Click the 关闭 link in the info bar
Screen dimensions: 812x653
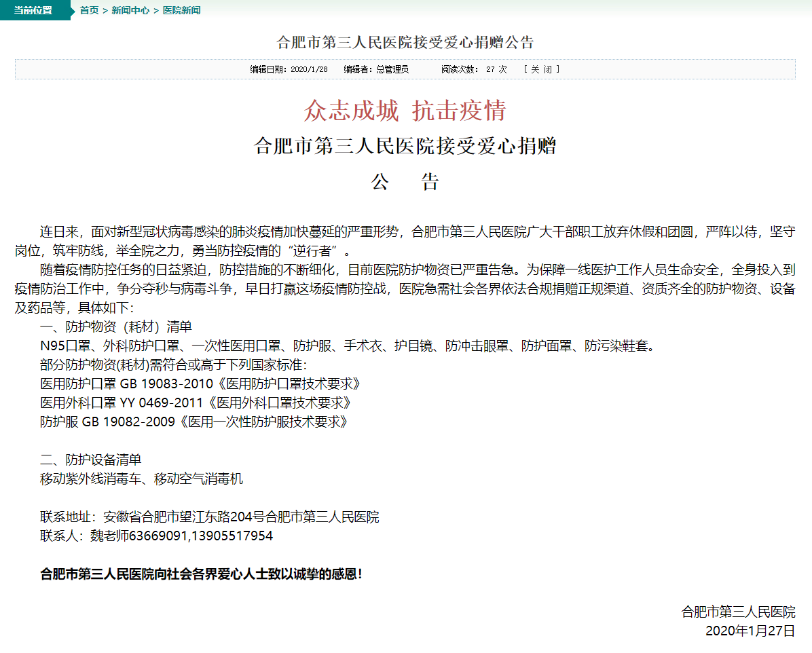[x=542, y=69]
